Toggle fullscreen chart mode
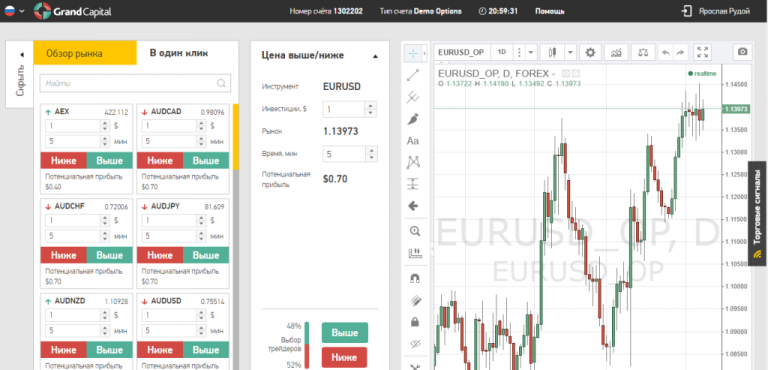 coord(703,52)
